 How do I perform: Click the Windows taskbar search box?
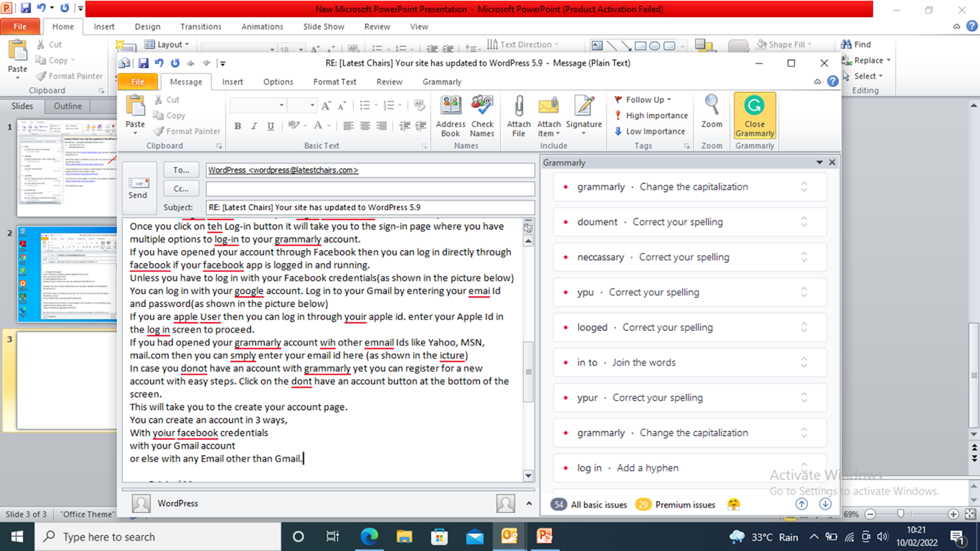pyautogui.click(x=157, y=537)
